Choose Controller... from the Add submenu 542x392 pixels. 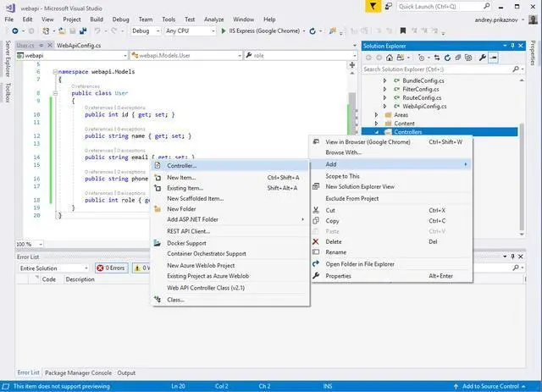coord(181,166)
